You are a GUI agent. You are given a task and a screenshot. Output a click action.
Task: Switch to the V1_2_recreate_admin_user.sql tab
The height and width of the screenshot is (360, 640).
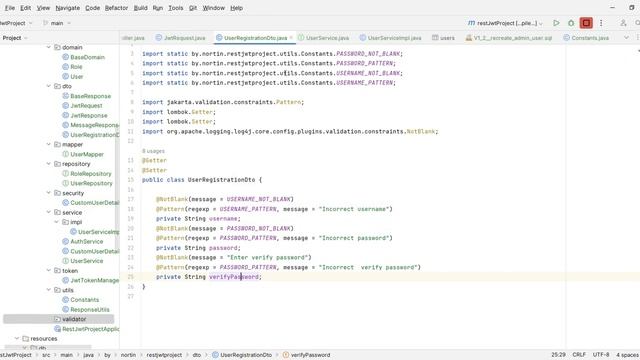(x=509, y=38)
